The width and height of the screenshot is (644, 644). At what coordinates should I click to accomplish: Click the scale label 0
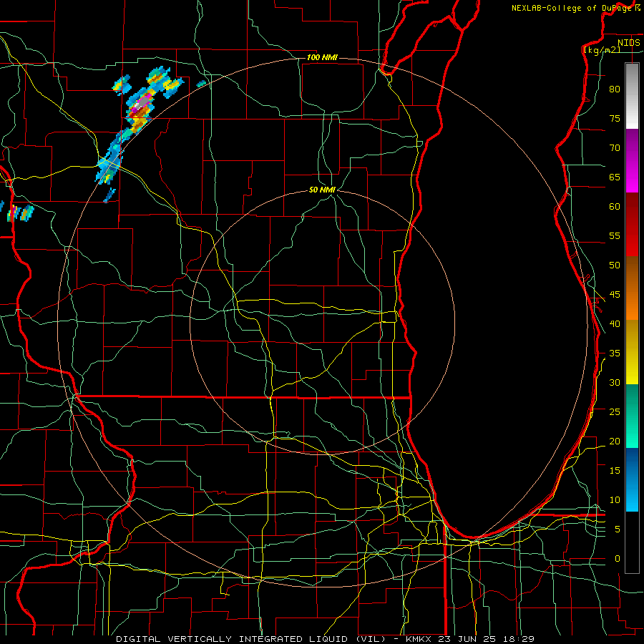618,559
